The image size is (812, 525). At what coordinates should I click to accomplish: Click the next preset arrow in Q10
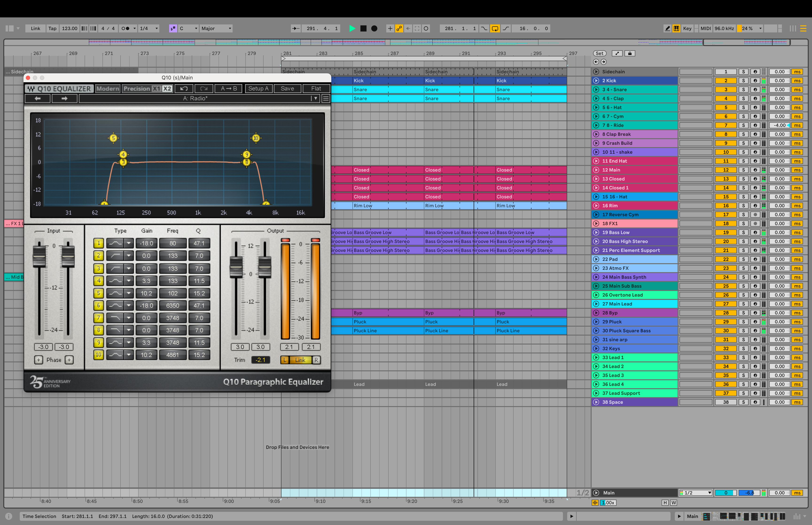coord(64,98)
